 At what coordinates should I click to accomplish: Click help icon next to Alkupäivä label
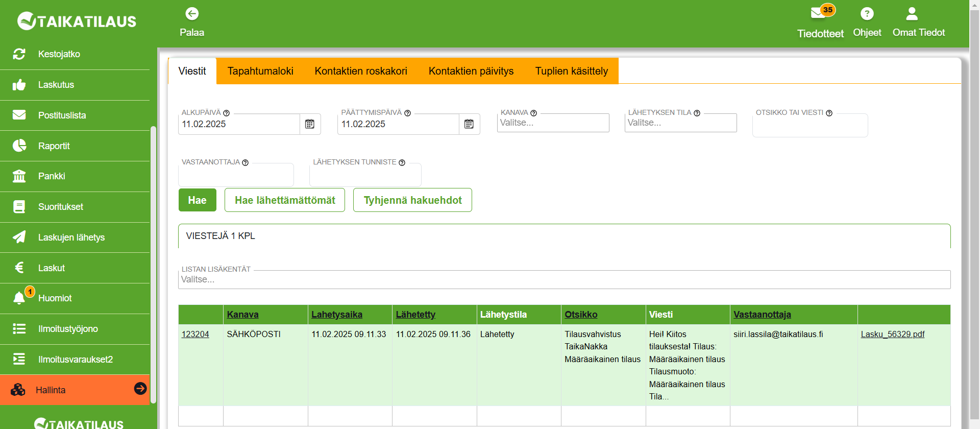(227, 113)
